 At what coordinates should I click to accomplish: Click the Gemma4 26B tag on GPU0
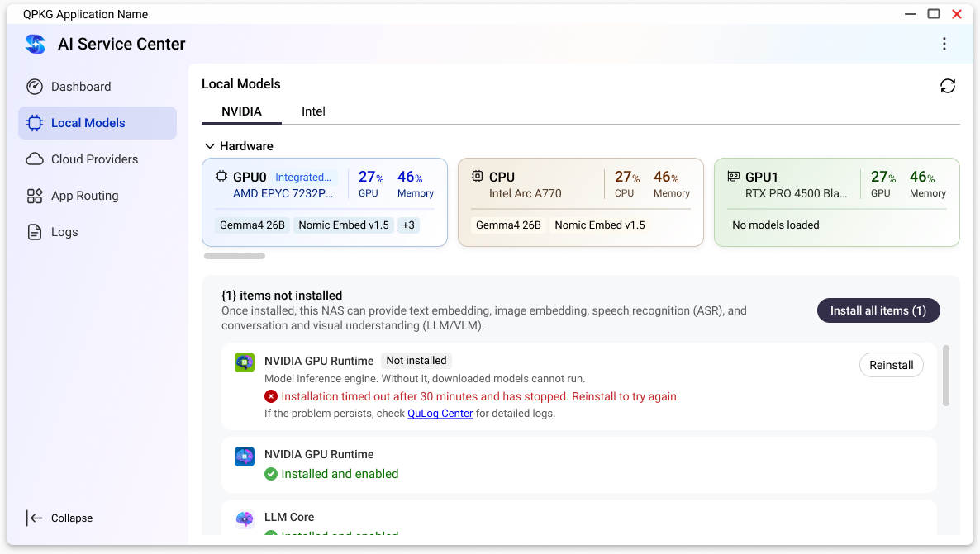(x=252, y=225)
